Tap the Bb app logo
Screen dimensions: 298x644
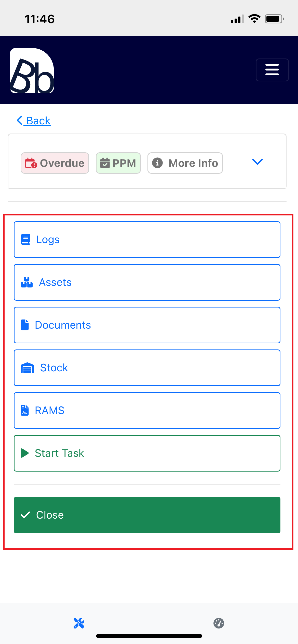click(32, 71)
